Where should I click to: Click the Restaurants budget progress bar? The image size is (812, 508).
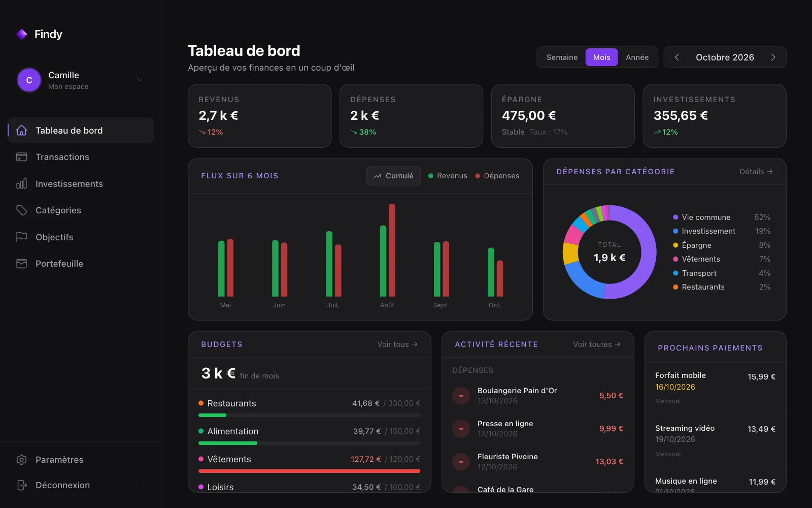(309, 415)
